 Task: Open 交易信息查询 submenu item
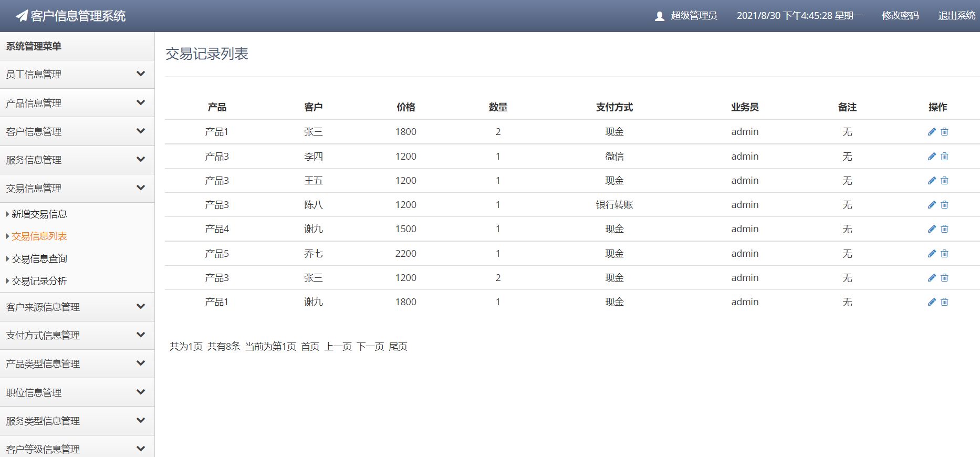tap(39, 259)
